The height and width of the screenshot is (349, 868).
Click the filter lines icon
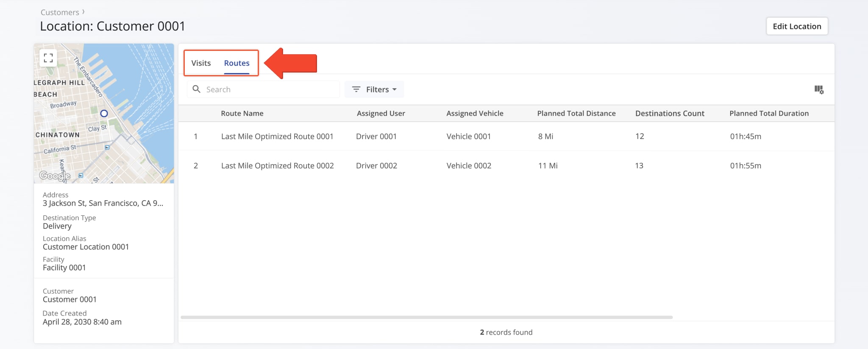tap(356, 89)
